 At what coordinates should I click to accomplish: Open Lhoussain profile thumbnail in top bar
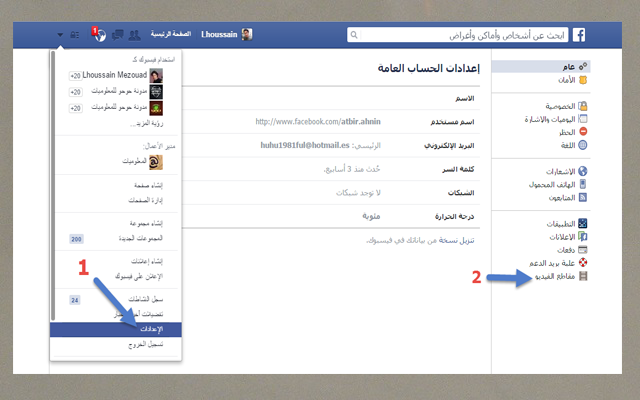(245, 34)
